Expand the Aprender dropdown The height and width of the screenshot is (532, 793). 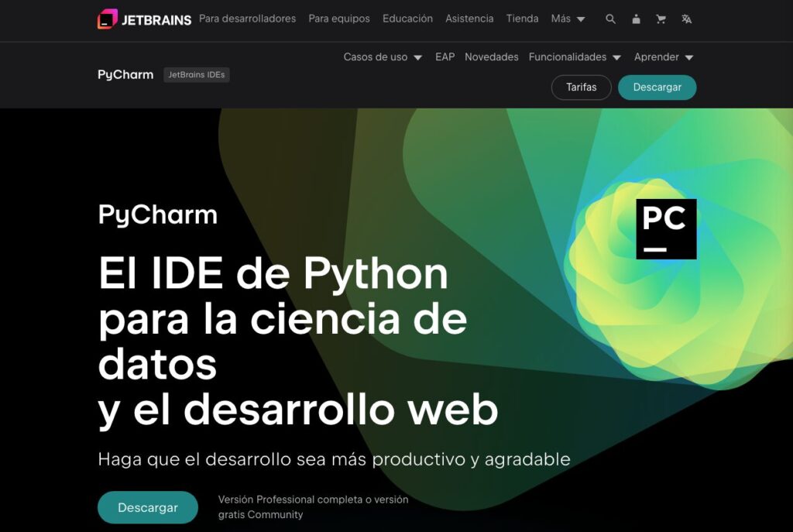coord(664,57)
